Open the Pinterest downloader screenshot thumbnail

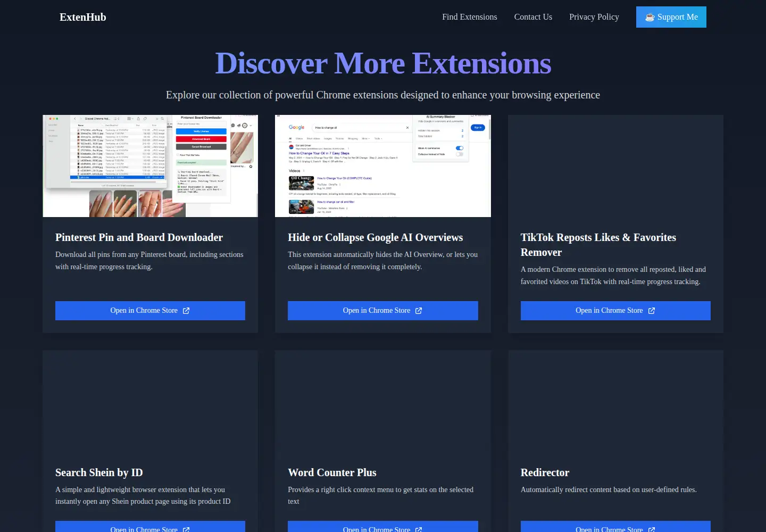click(x=151, y=166)
